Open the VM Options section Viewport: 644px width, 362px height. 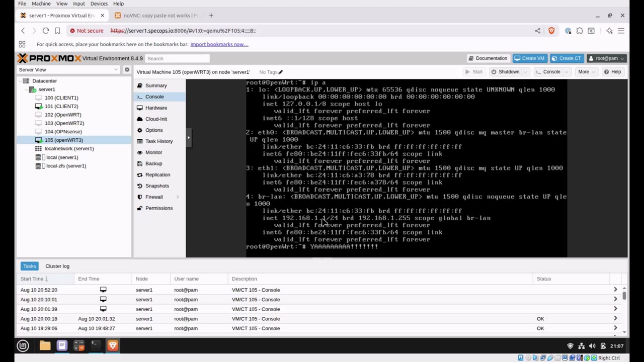tap(153, 130)
